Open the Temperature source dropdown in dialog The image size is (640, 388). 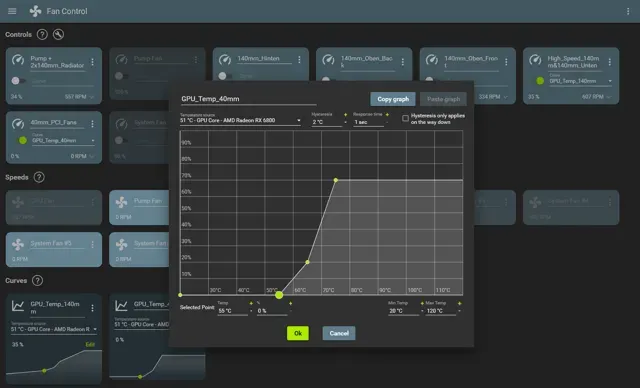click(x=240, y=120)
